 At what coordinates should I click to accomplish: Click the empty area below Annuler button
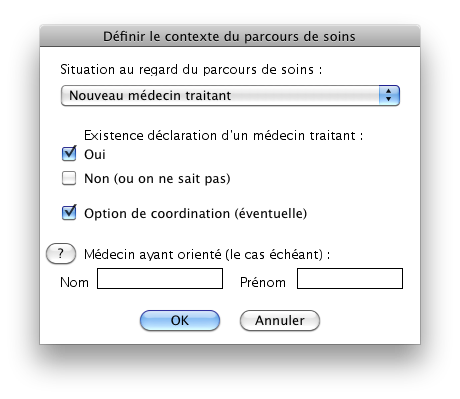click(280, 337)
